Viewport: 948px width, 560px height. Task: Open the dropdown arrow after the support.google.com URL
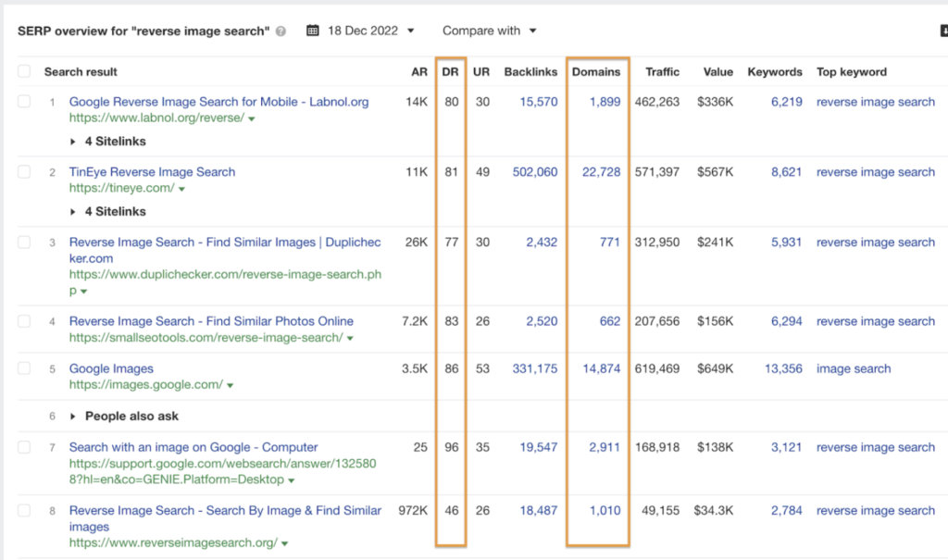pyautogui.click(x=292, y=480)
